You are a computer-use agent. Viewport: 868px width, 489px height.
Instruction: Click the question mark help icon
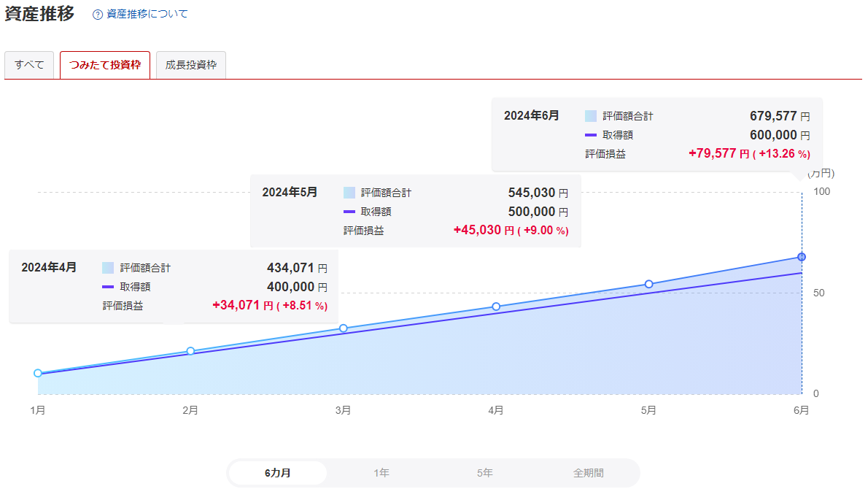pyautogui.click(x=98, y=15)
